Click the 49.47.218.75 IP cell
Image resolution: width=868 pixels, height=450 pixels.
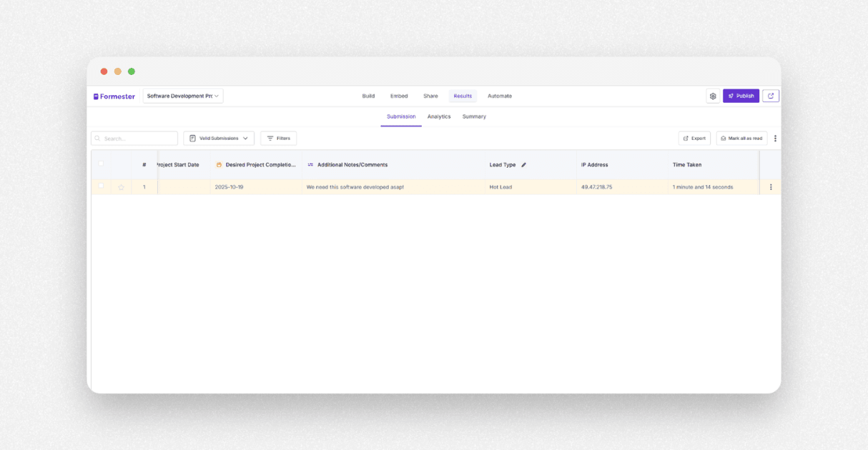[622, 187]
